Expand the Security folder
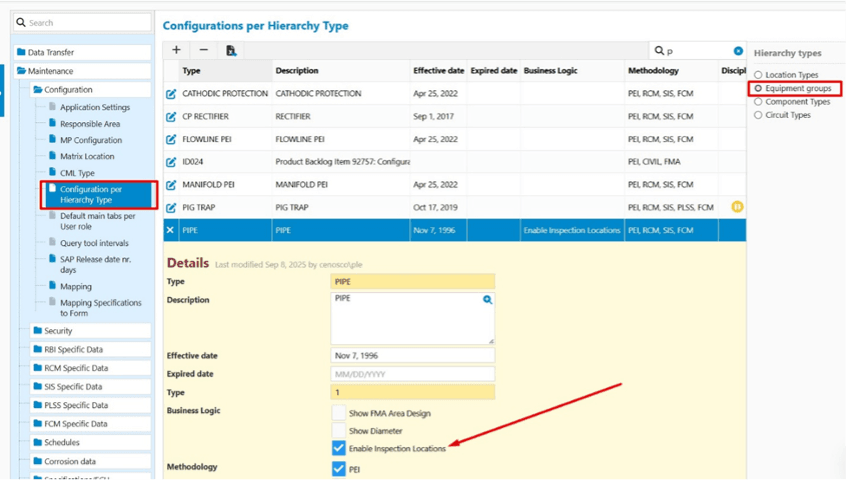The height and width of the screenshot is (481, 847). point(90,331)
